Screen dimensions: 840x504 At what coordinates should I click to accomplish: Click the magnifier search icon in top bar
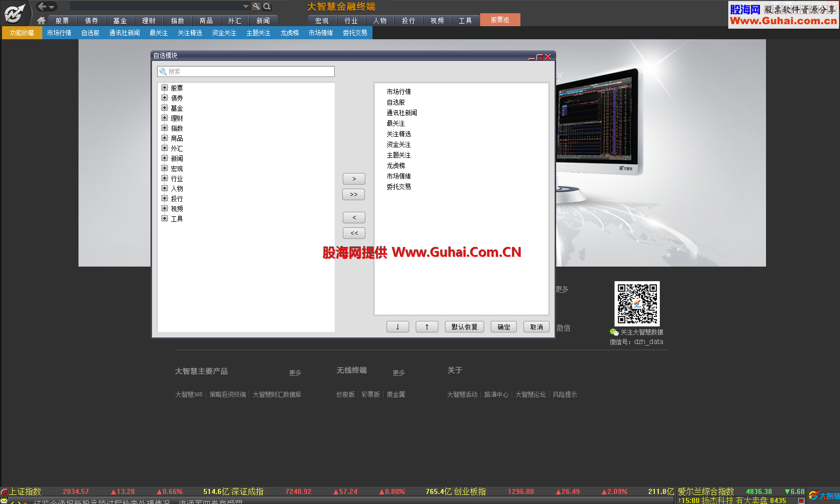[x=267, y=7]
